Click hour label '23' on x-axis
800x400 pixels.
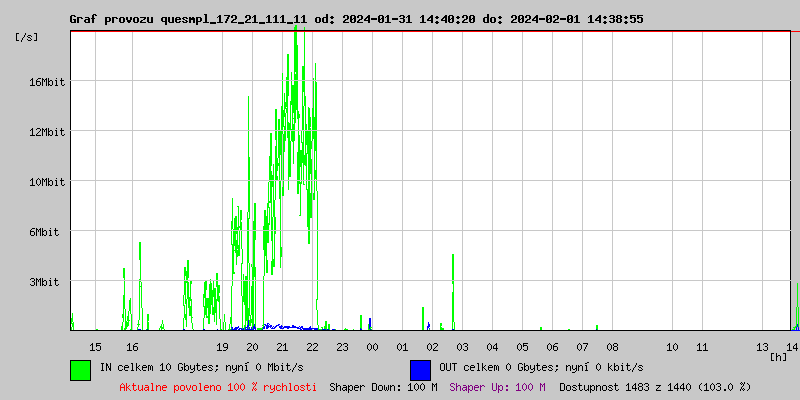(342, 347)
